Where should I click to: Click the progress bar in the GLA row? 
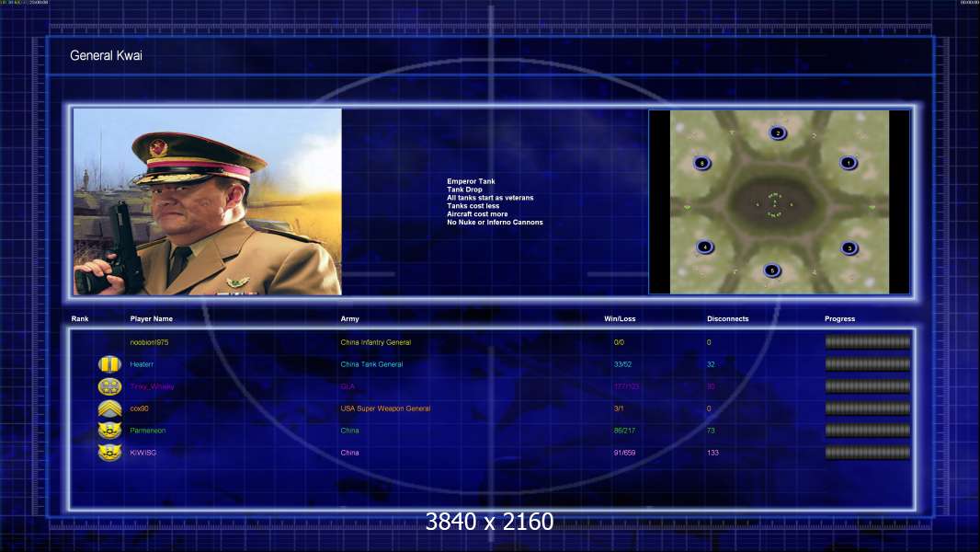click(x=868, y=386)
